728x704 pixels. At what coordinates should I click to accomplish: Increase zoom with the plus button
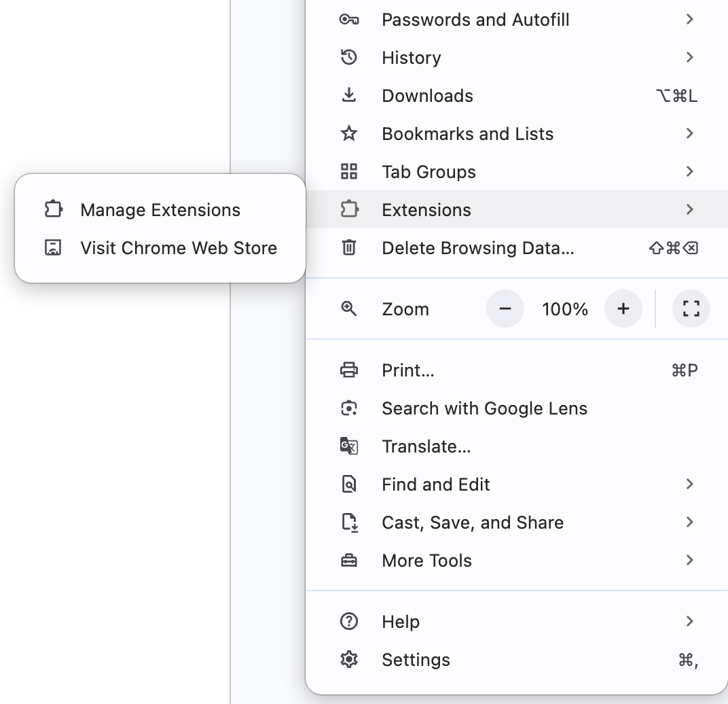click(623, 309)
